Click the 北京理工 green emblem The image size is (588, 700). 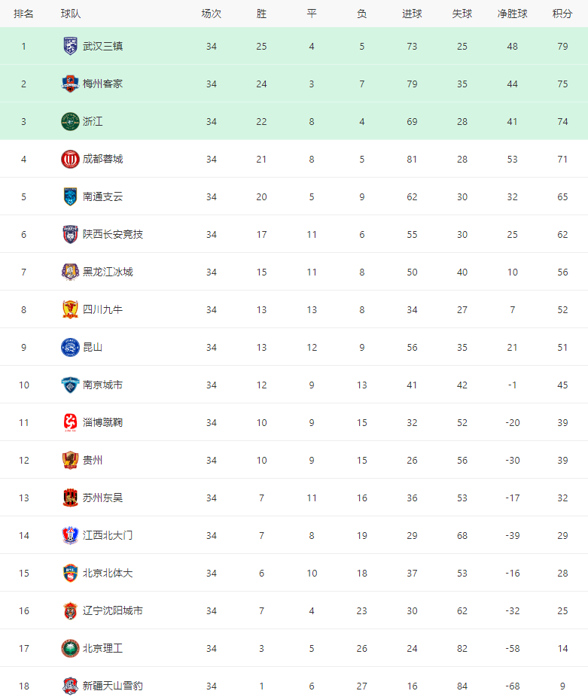click(70, 648)
